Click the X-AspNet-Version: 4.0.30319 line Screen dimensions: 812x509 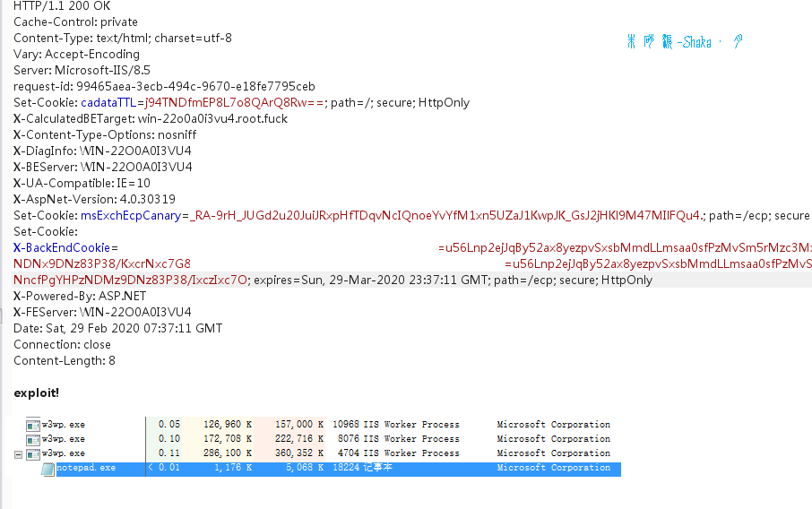click(x=95, y=199)
